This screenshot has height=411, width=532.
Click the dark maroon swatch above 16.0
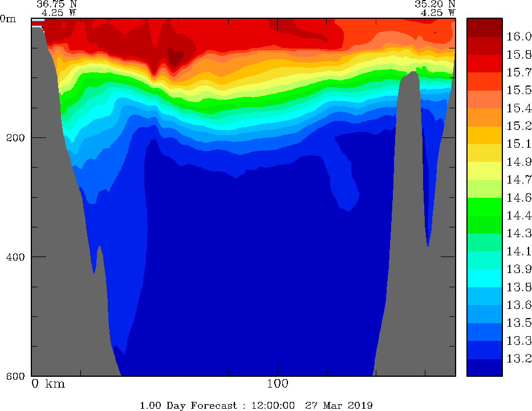click(x=485, y=27)
